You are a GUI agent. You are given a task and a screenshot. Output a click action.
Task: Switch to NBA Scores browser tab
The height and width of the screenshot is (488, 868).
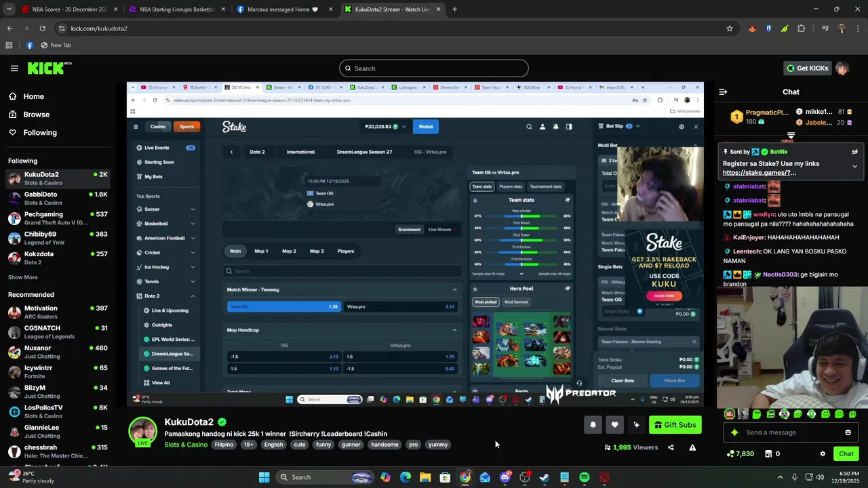click(69, 9)
